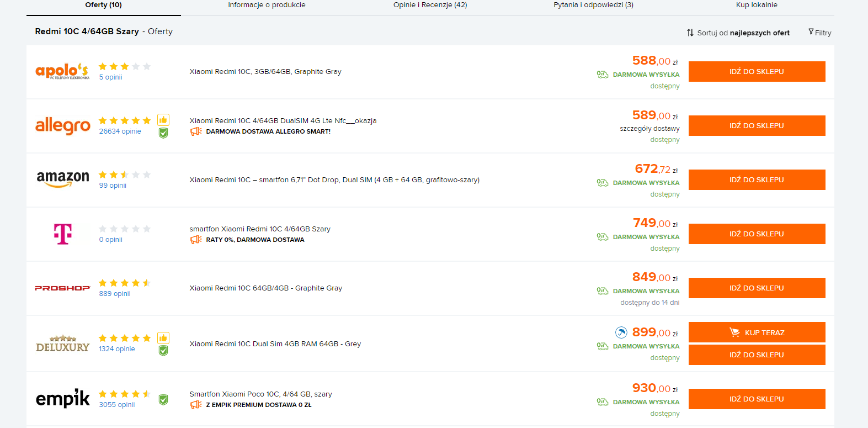Click free shipping truck icon in T-Mobile row

603,237
